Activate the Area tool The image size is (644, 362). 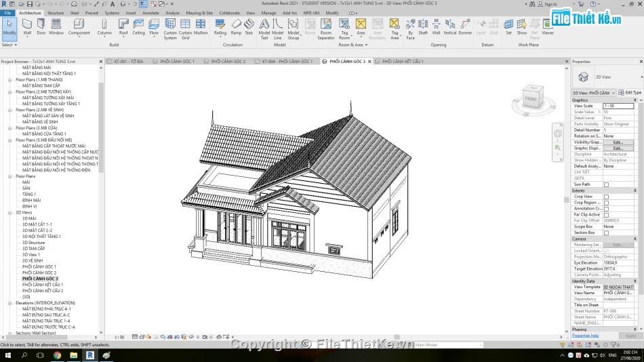tap(361, 27)
